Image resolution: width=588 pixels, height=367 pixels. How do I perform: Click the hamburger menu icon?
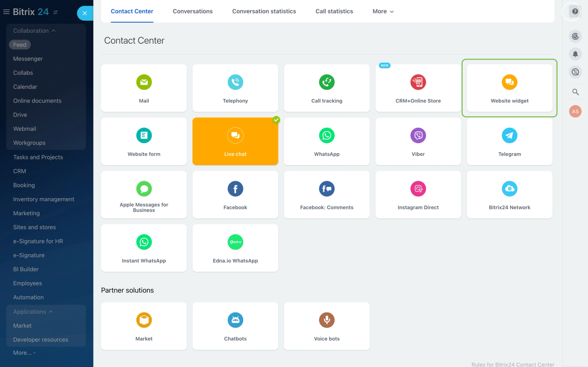click(6, 12)
